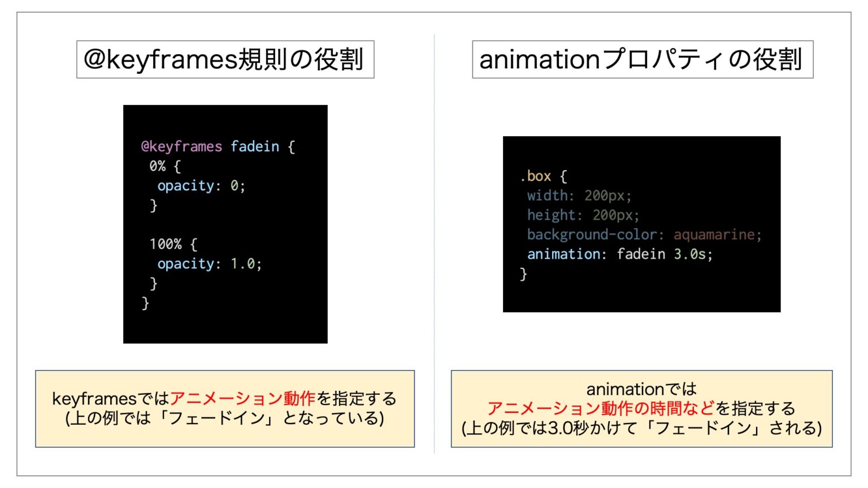868x488 pixels.
Task: Click the red アニメーション動作 highlighted text
Action: click(244, 398)
